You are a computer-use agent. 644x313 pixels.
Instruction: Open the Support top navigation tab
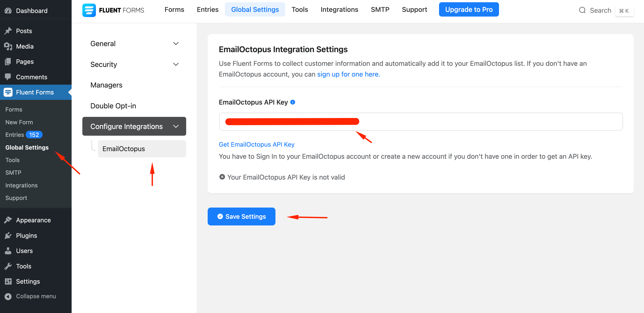point(414,9)
